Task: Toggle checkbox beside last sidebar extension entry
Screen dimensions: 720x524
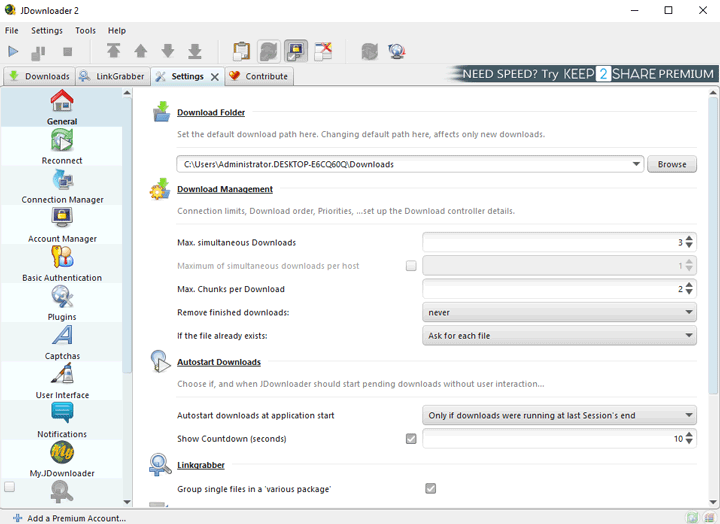Action: coord(9,486)
